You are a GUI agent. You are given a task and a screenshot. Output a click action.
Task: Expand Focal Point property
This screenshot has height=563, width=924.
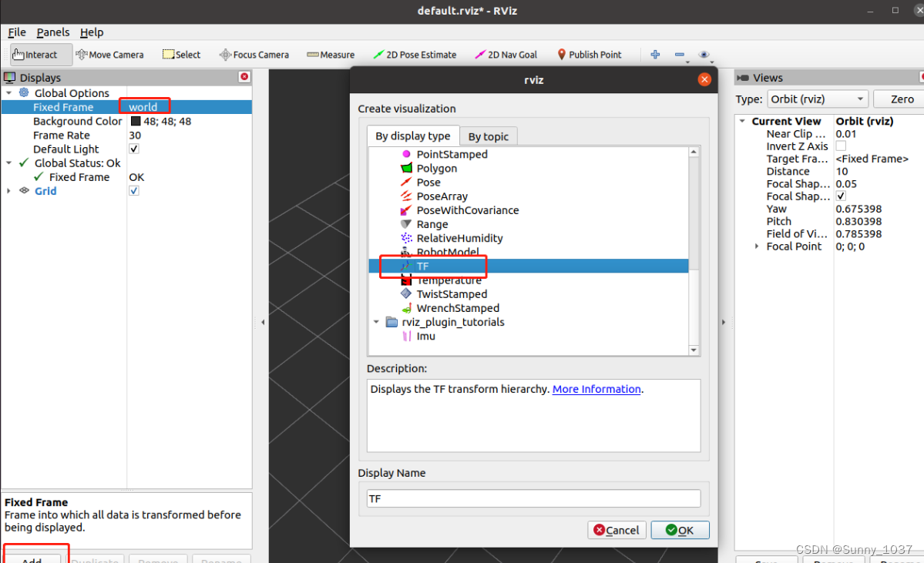click(x=757, y=246)
